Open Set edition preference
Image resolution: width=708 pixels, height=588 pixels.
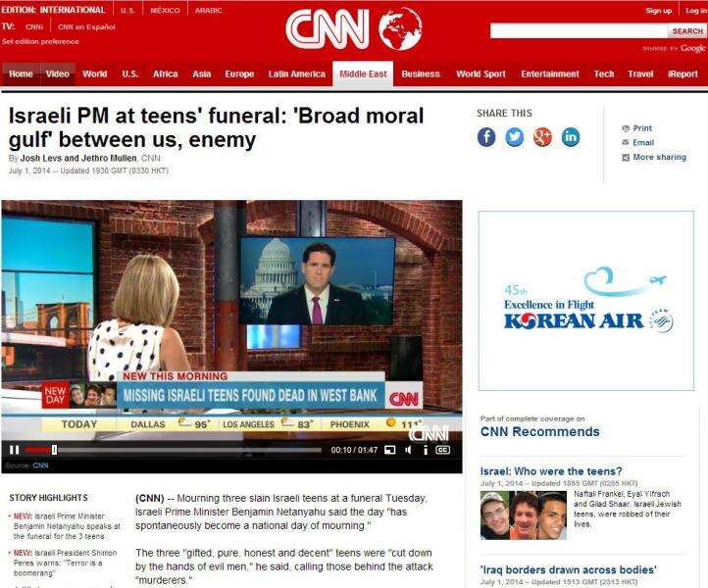coord(40,41)
